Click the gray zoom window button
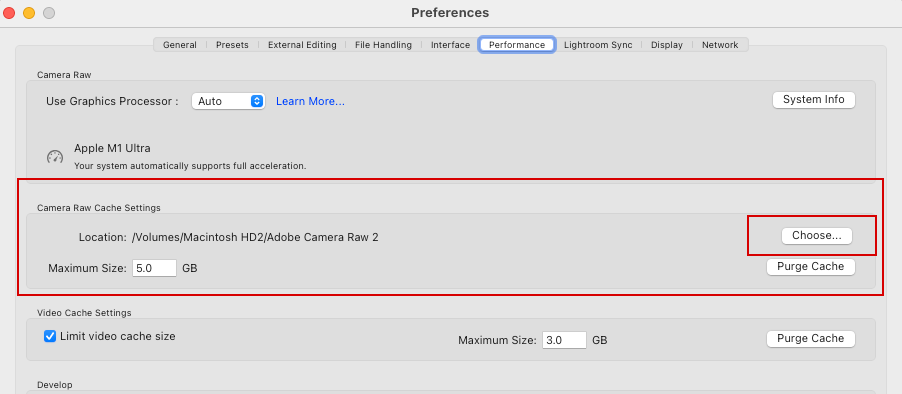Viewport: 902px width, 394px height. click(x=49, y=13)
